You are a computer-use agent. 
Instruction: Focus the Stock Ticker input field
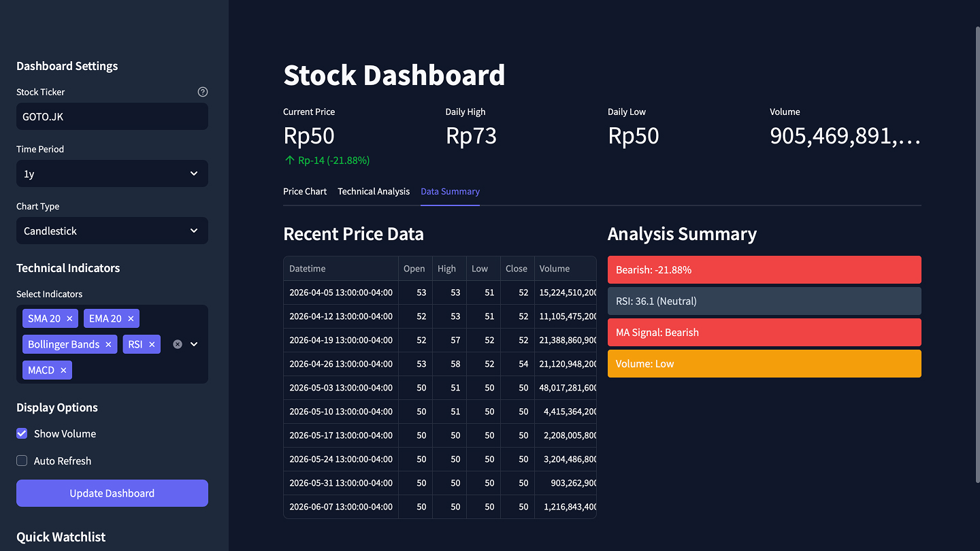click(x=112, y=116)
